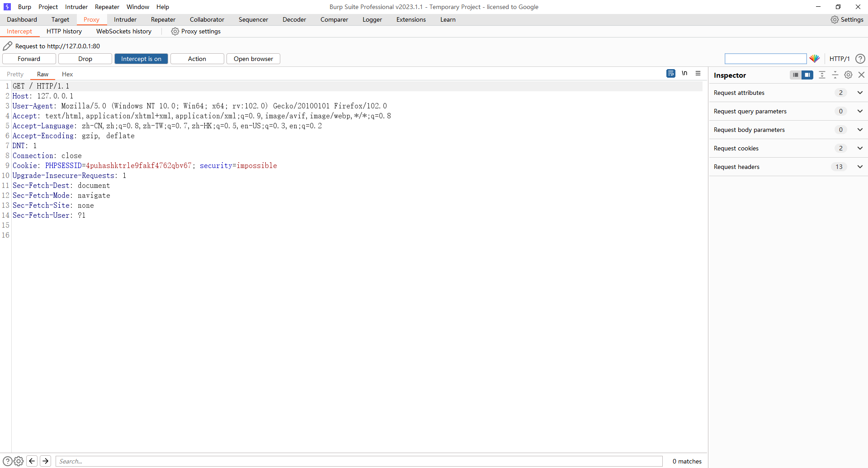Viewport: 868px width, 468px height.
Task: Switch to Learn tab
Action: pyautogui.click(x=448, y=19)
